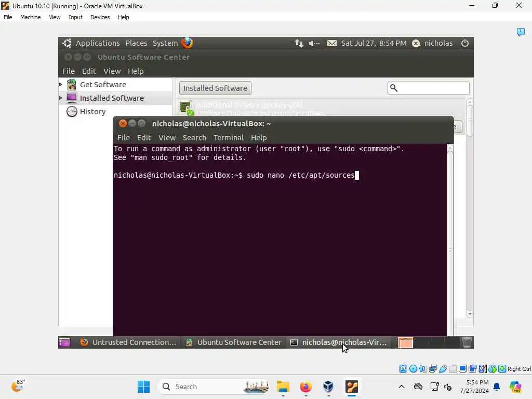Click the date and time clock applet
Image resolution: width=532 pixels, height=399 pixels.
[x=374, y=43]
